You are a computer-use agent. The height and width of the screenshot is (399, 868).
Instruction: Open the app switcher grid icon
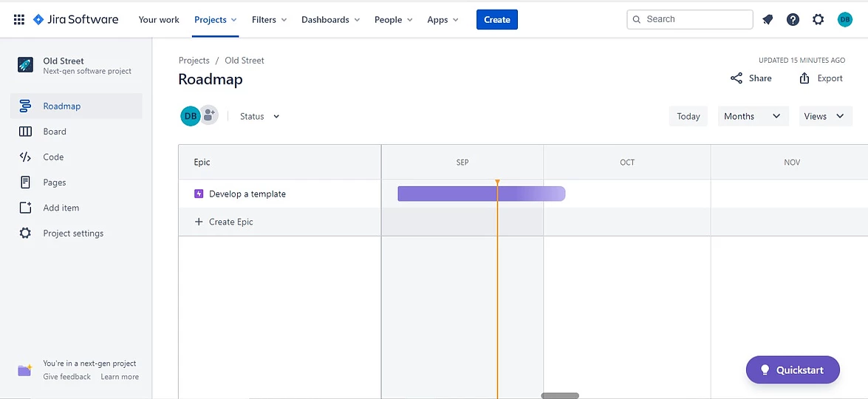(x=19, y=20)
